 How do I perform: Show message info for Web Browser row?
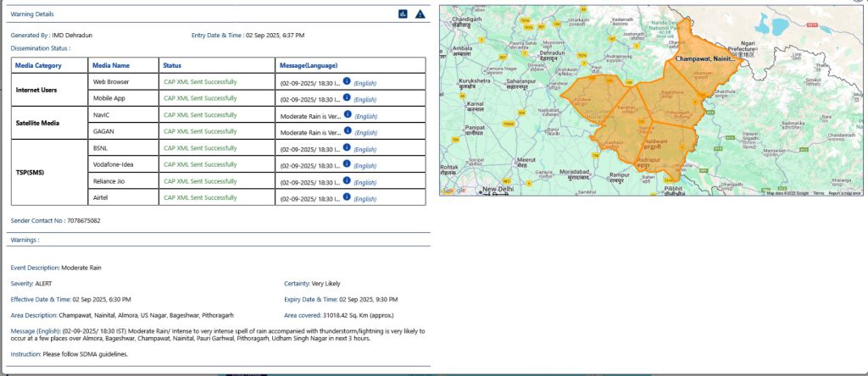[x=347, y=80]
